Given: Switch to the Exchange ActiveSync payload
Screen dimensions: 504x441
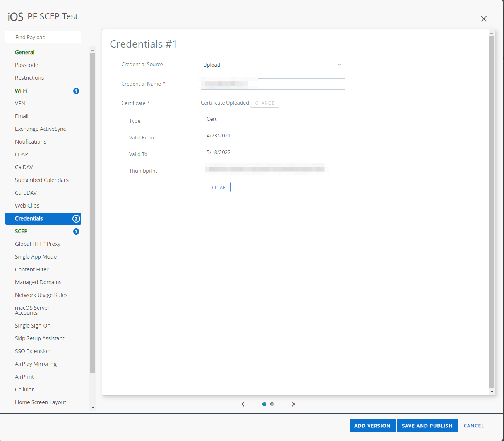Looking at the screenshot, I should [x=40, y=129].
